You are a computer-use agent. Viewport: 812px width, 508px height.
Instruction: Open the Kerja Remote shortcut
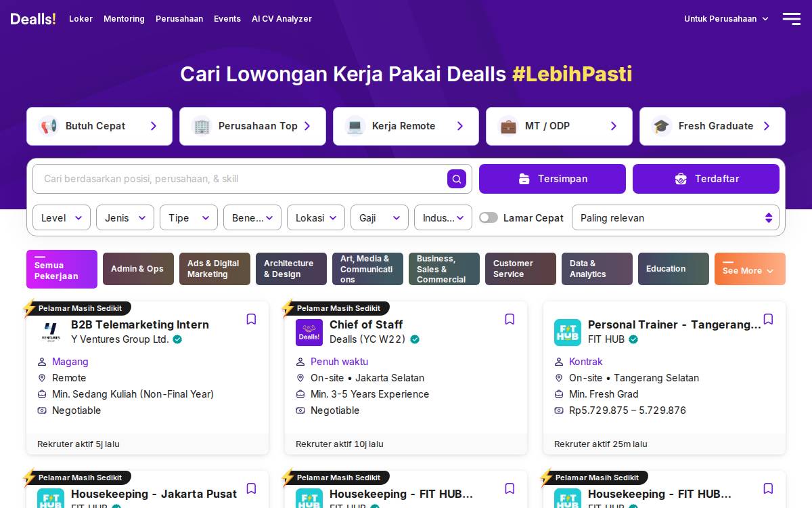tap(406, 126)
